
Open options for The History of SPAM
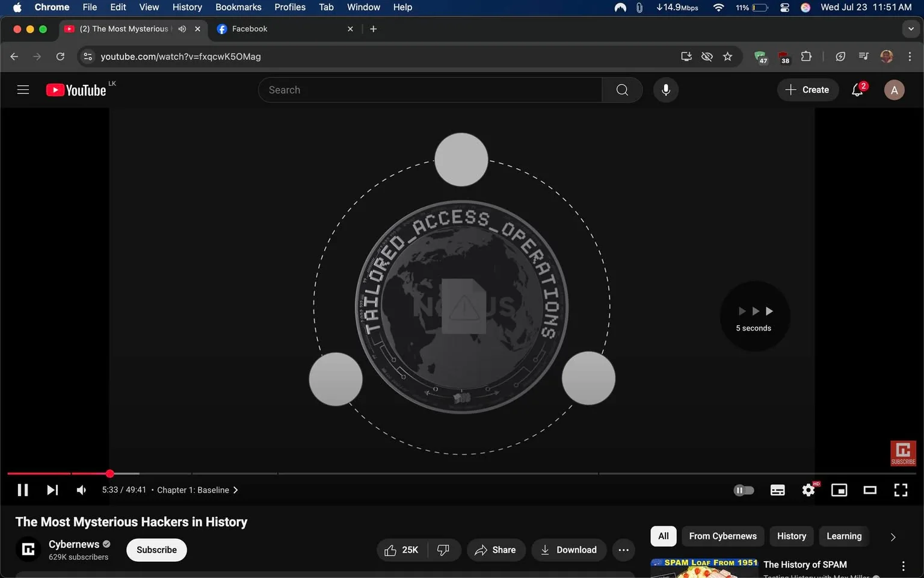(903, 566)
